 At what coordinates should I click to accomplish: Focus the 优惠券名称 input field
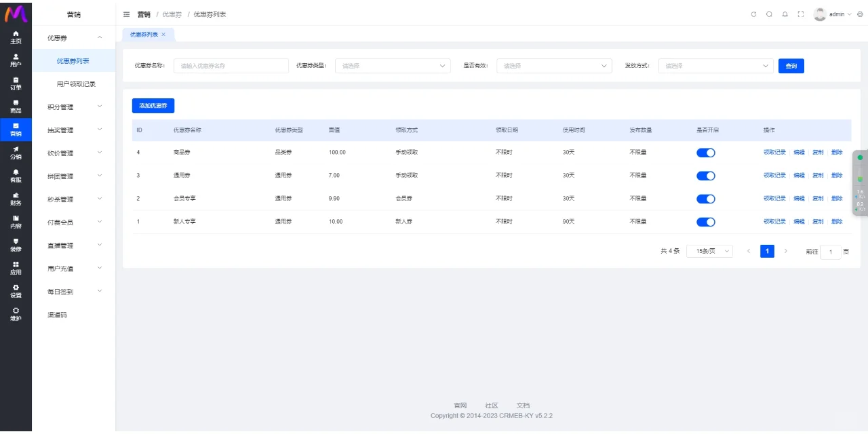tap(231, 66)
